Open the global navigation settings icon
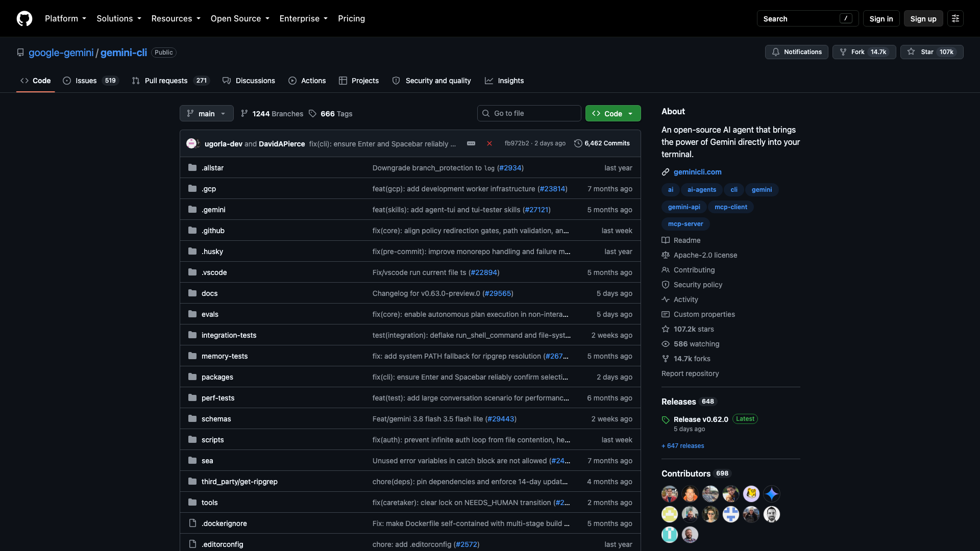The image size is (980, 551). coord(955,18)
